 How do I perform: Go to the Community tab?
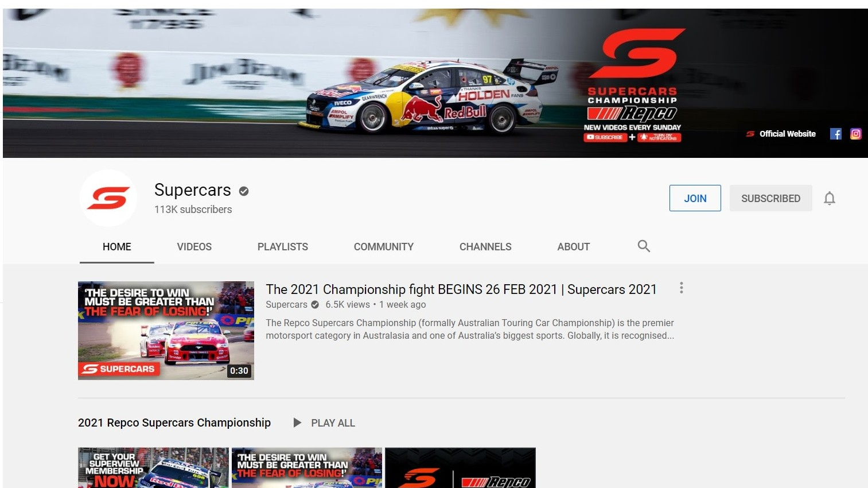(383, 247)
